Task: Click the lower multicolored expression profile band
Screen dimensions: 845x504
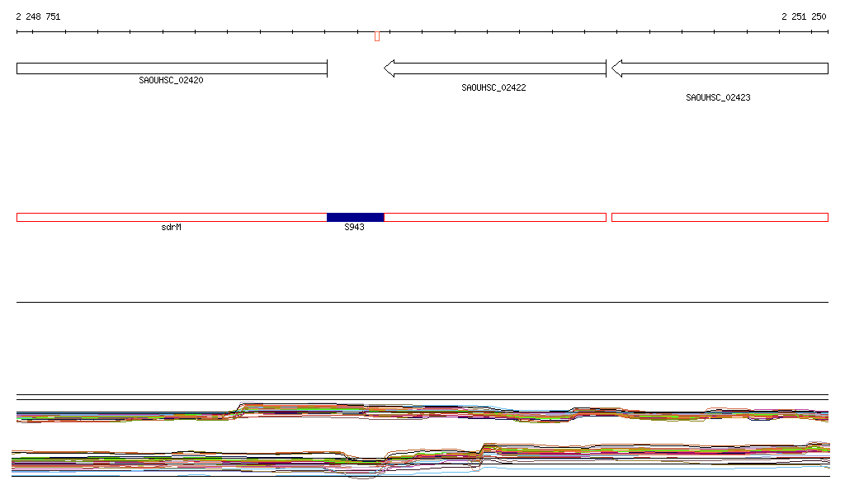Action: coord(413,460)
